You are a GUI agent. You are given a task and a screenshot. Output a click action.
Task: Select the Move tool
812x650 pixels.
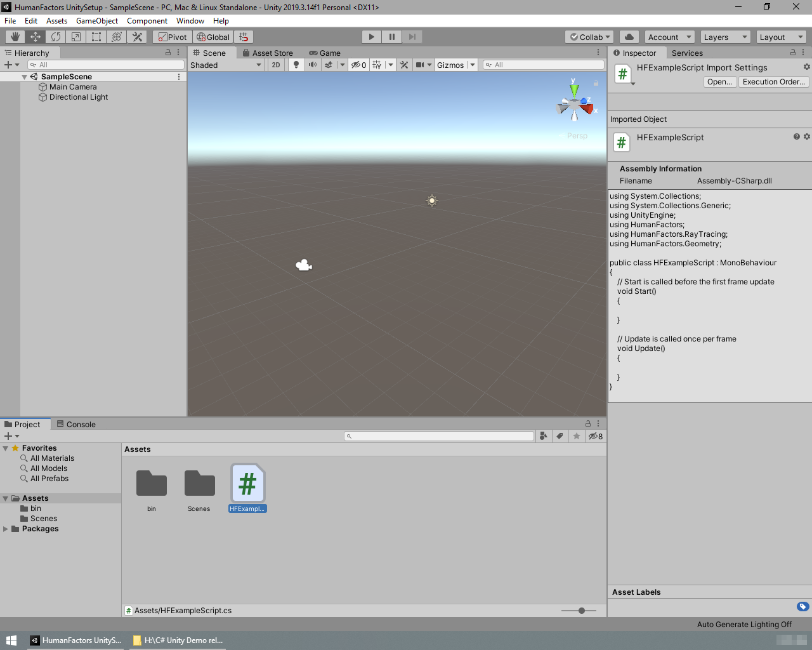click(36, 37)
